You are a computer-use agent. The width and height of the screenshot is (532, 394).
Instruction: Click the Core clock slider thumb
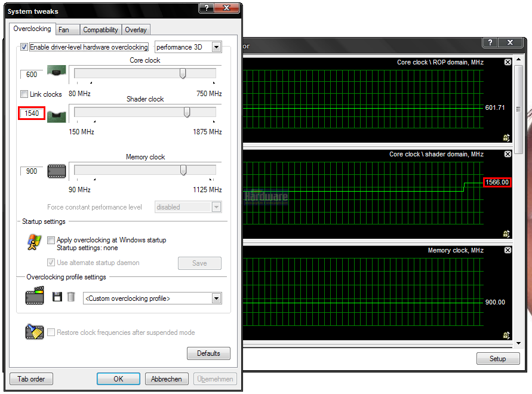(183, 73)
